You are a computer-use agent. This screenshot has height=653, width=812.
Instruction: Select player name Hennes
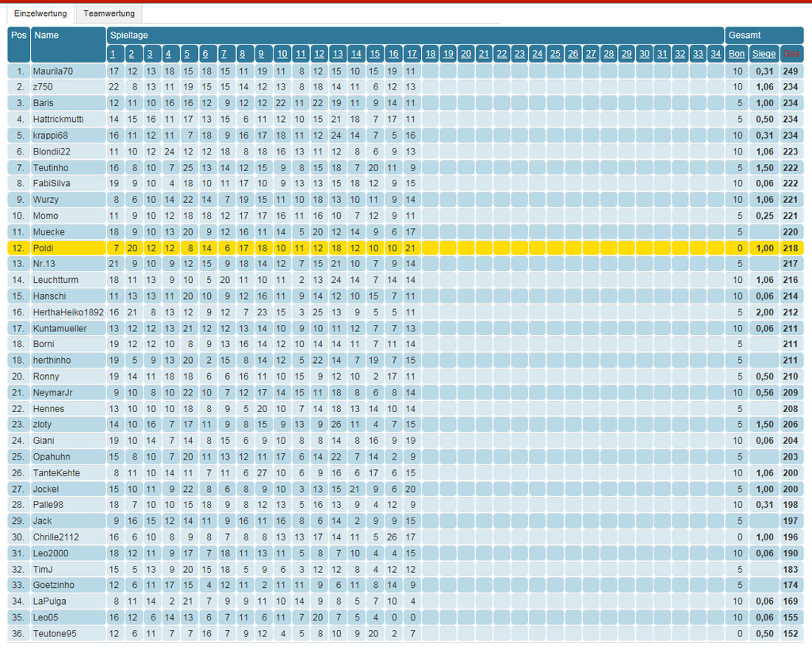tap(48, 409)
